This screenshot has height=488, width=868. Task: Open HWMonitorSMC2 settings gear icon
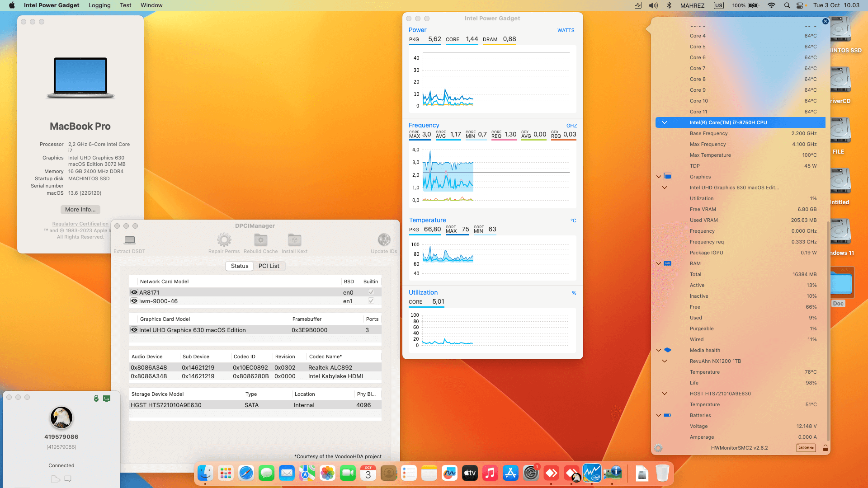[658, 448]
